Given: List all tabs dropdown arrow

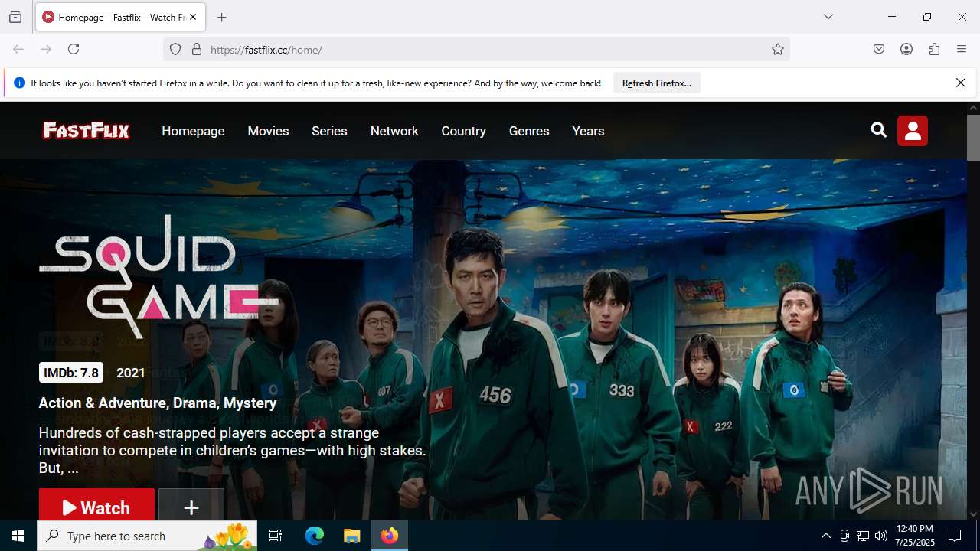Looking at the screenshot, I should (828, 17).
